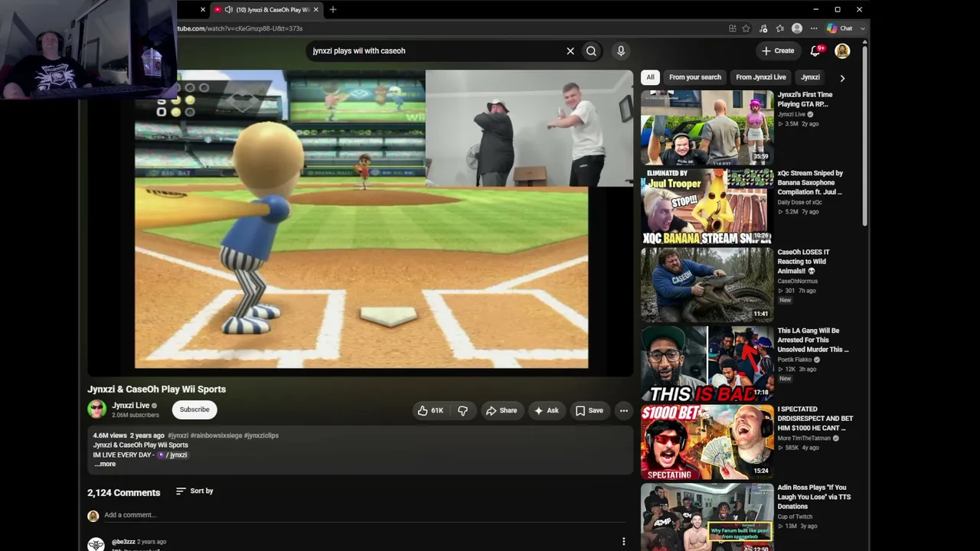Open the #rainbowsixsiege hashtag link
Viewport: 980px width, 551px height.
(x=216, y=435)
